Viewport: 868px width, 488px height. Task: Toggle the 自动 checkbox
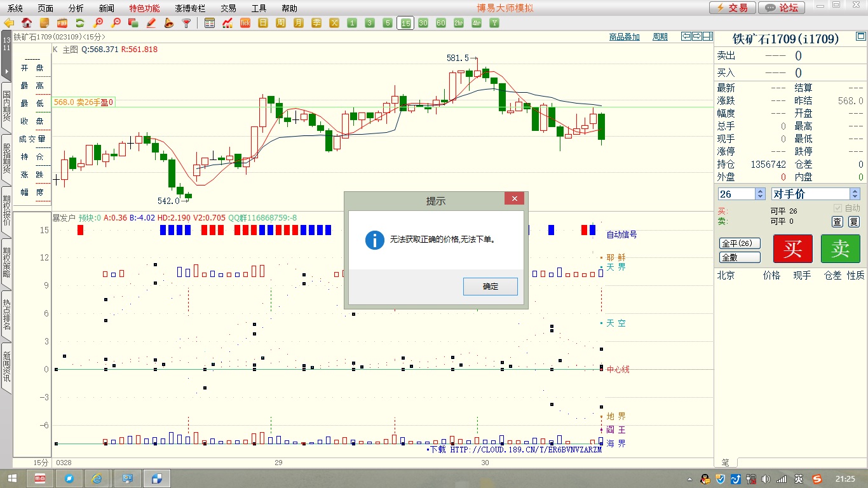tap(837, 208)
